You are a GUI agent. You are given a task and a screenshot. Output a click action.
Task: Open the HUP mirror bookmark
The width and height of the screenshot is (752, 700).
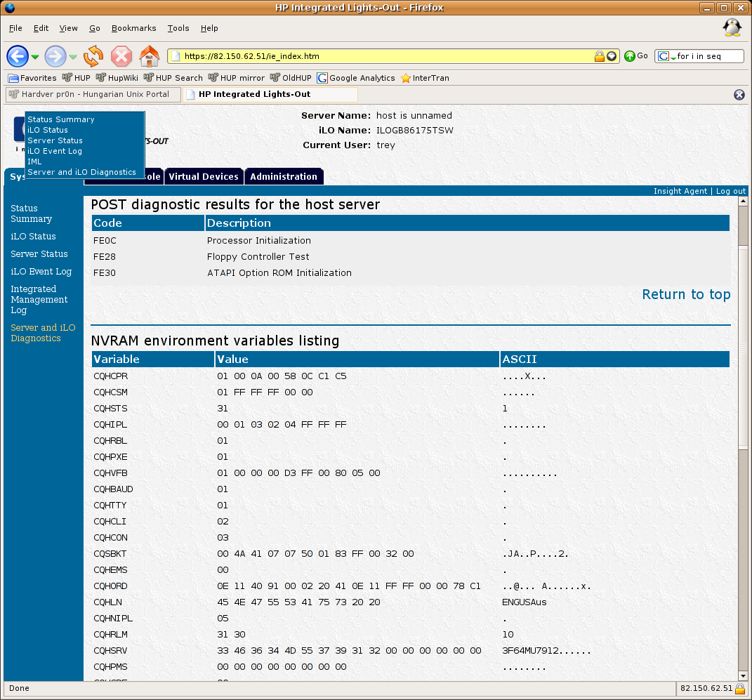[237, 78]
